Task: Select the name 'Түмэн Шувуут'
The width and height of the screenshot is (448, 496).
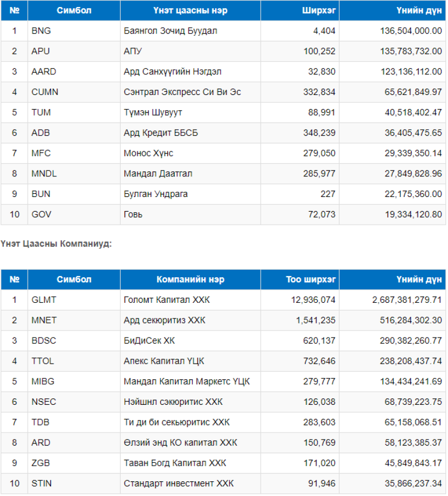Action: click(x=153, y=112)
